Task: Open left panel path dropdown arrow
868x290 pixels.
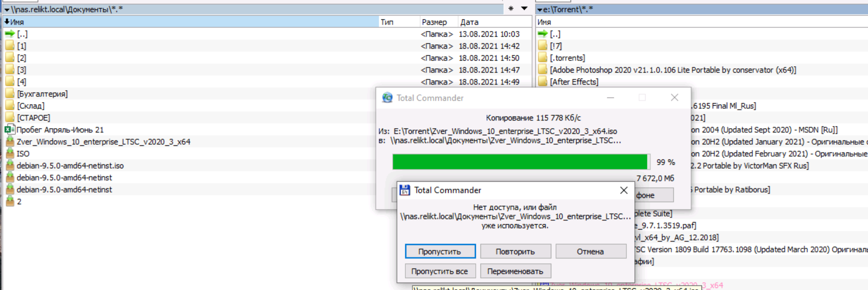Action: click(x=7, y=9)
